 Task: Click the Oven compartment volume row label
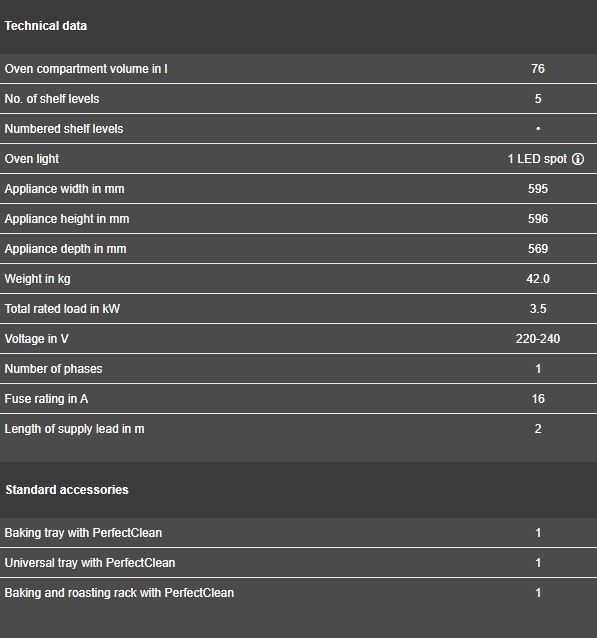(86, 69)
